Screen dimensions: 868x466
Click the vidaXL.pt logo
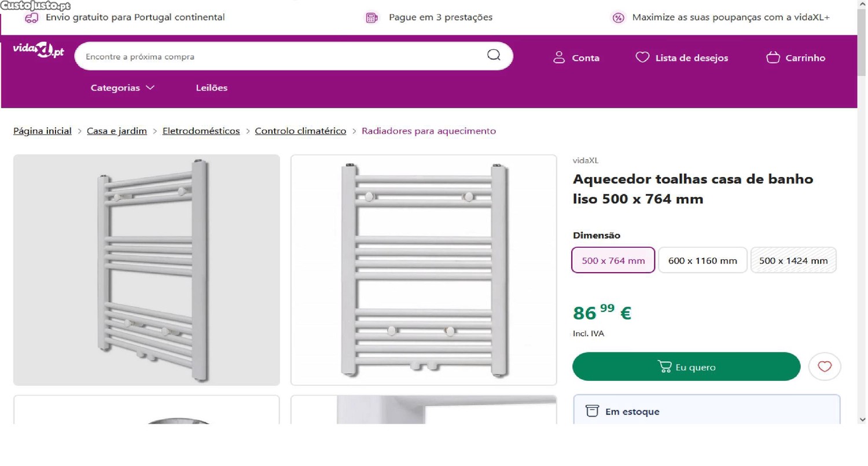point(39,51)
